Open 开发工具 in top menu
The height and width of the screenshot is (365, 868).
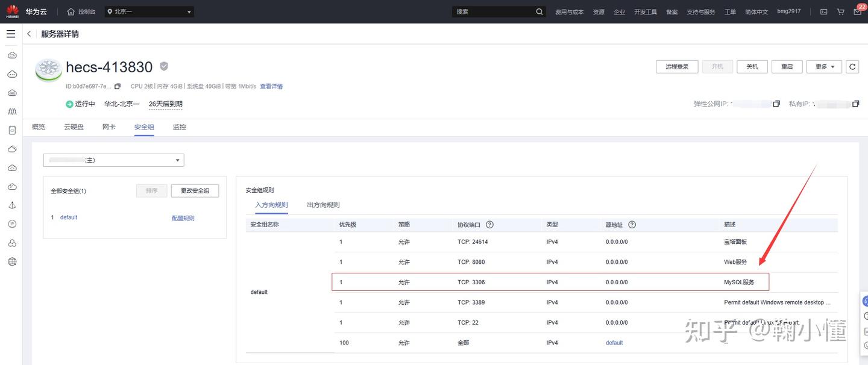646,12
